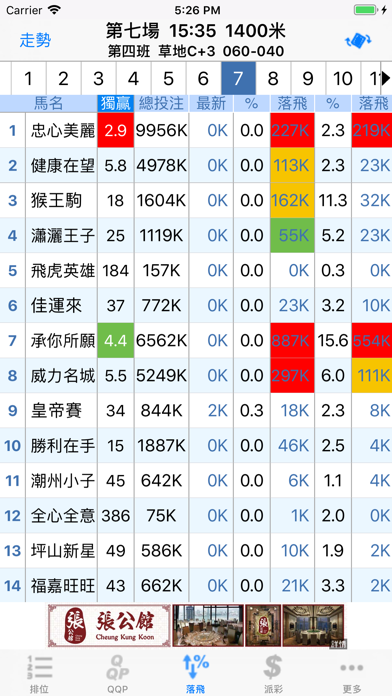Sort by the 獨贏 column header
The height and width of the screenshot is (696, 392).
115,104
